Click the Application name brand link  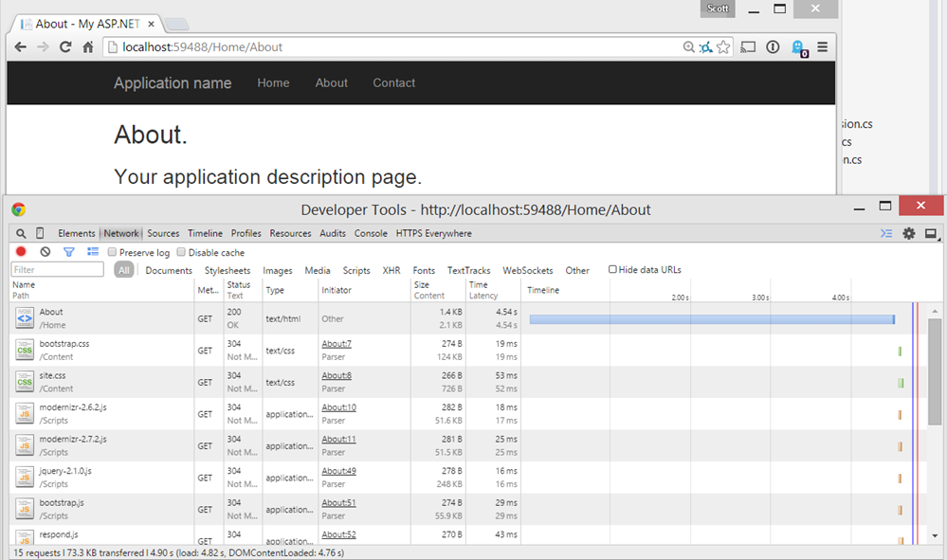coord(173,83)
